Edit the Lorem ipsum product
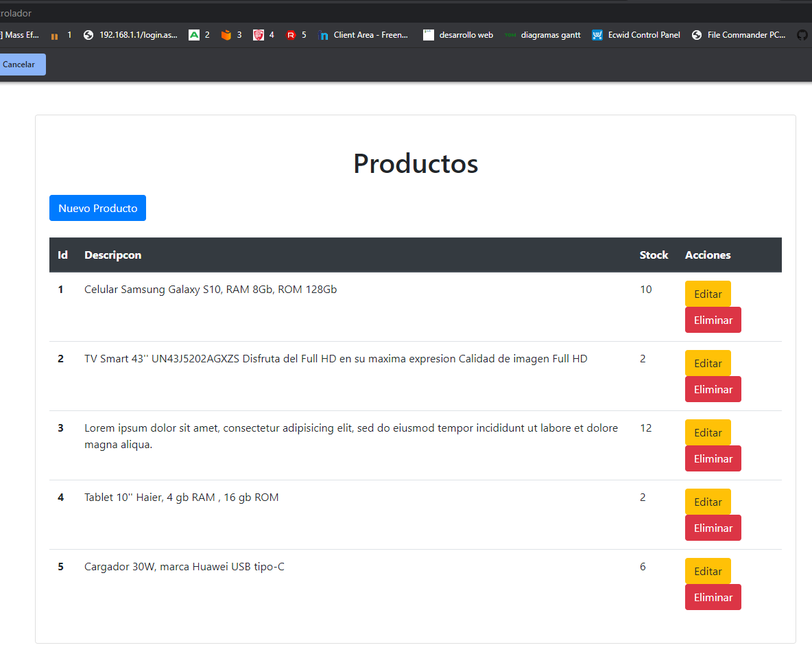This screenshot has width=812, height=654. pyautogui.click(x=708, y=432)
